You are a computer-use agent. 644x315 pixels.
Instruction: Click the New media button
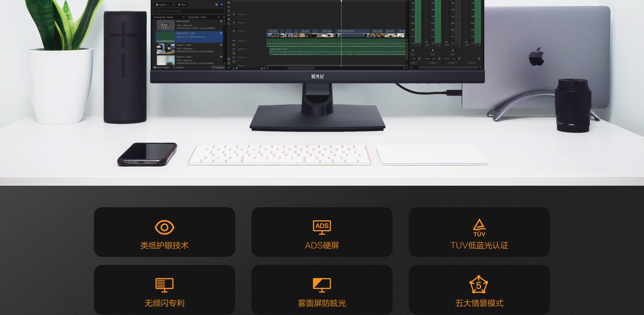(182, 5)
